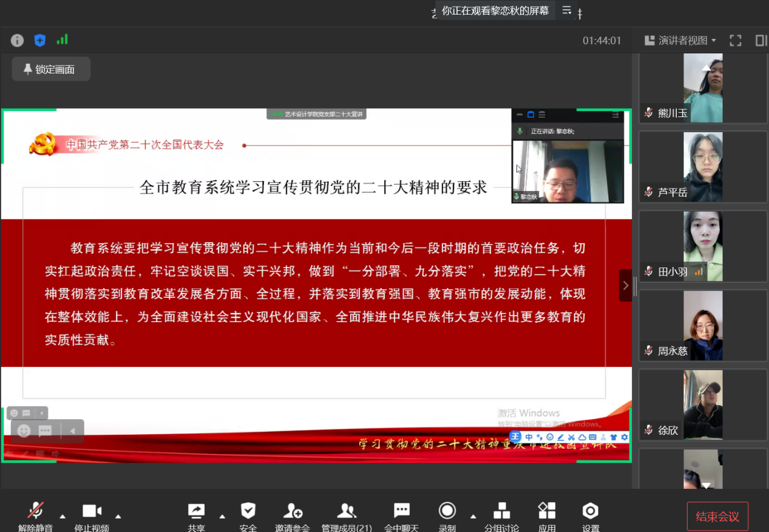This screenshot has height=532, width=769.
Task: Click the blue security shield status icon
Action: [x=39, y=41]
